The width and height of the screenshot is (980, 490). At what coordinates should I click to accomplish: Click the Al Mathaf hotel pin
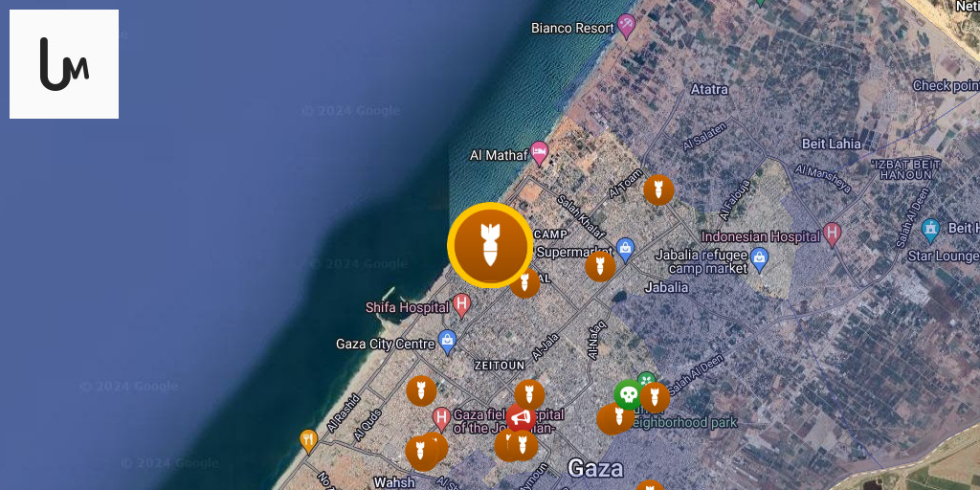click(540, 153)
